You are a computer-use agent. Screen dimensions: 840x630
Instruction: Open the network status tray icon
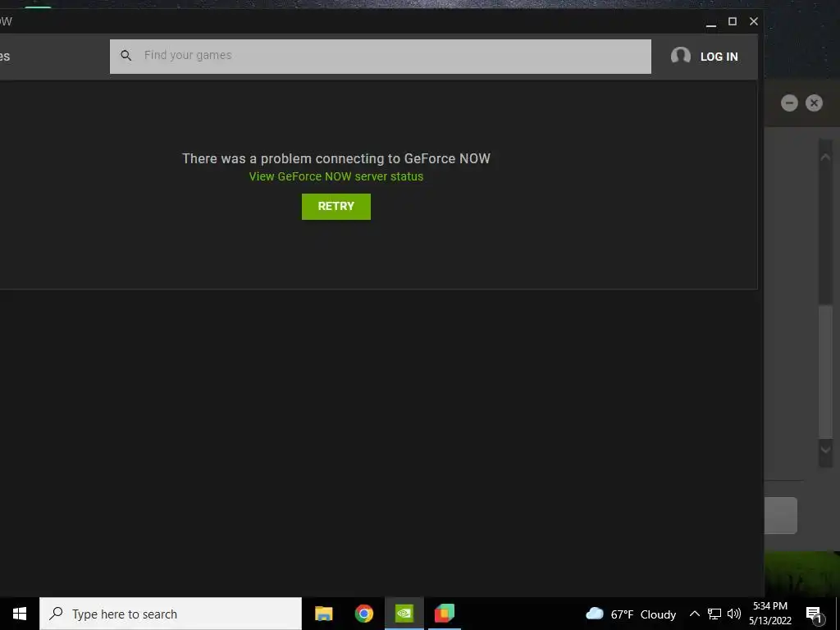coord(714,614)
